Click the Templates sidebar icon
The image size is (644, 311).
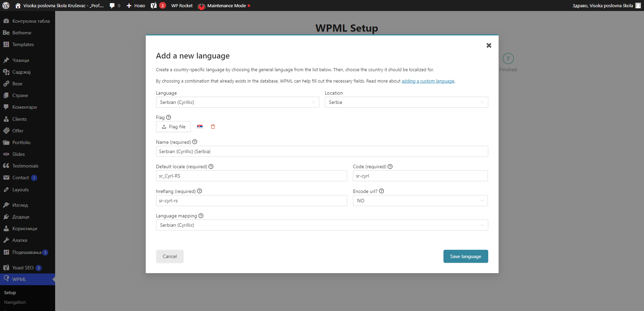point(6,44)
